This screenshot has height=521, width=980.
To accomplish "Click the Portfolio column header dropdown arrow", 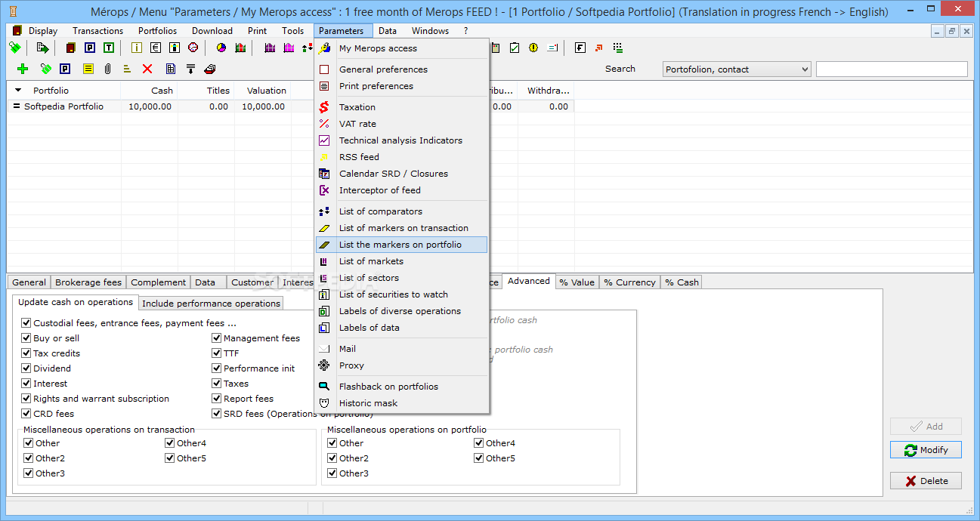I will point(19,90).
